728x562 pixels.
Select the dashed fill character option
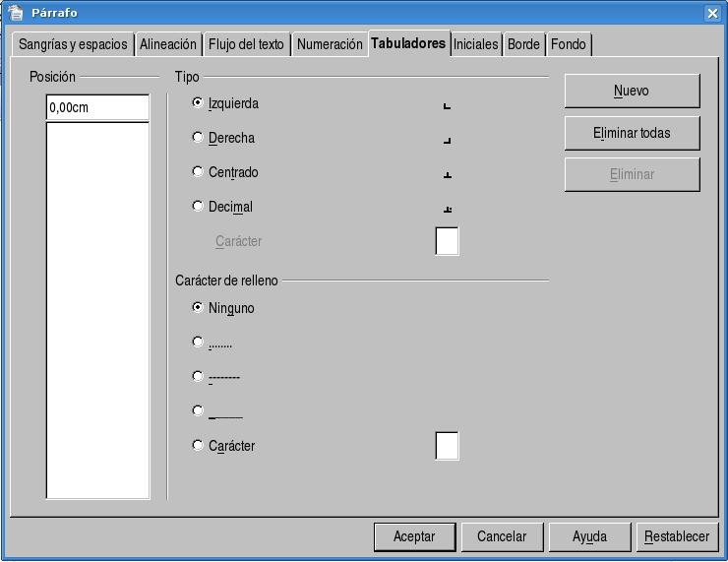point(198,377)
